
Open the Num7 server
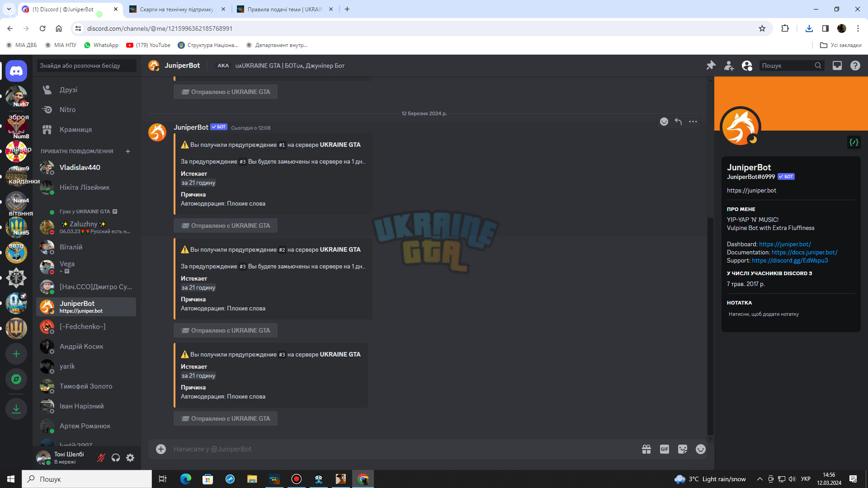16,96
